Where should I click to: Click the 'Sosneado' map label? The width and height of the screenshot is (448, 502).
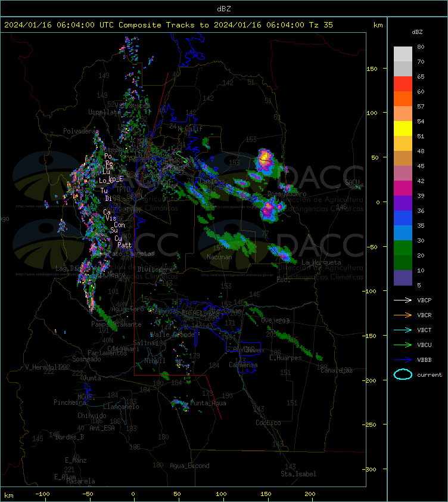pos(86,359)
